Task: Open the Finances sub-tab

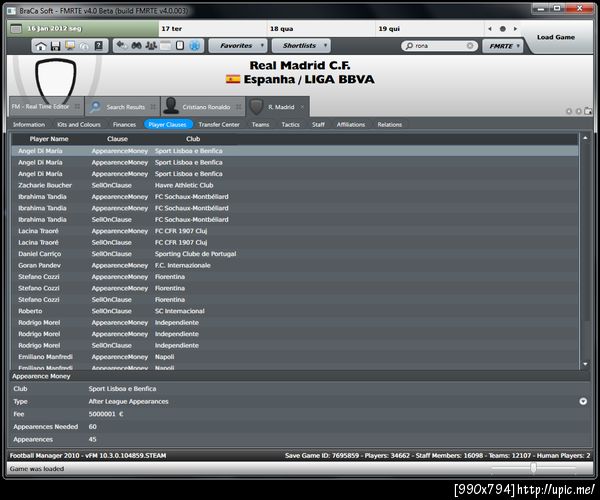Action: click(x=124, y=125)
